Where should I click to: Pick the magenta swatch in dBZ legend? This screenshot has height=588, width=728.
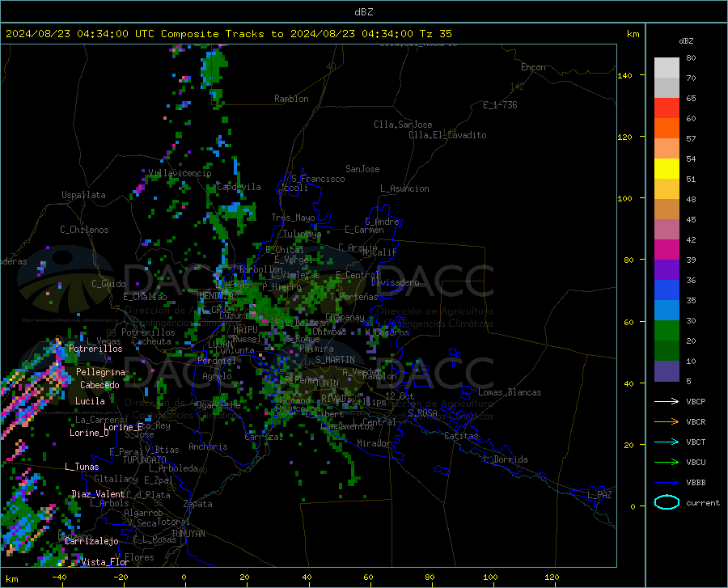point(667,250)
